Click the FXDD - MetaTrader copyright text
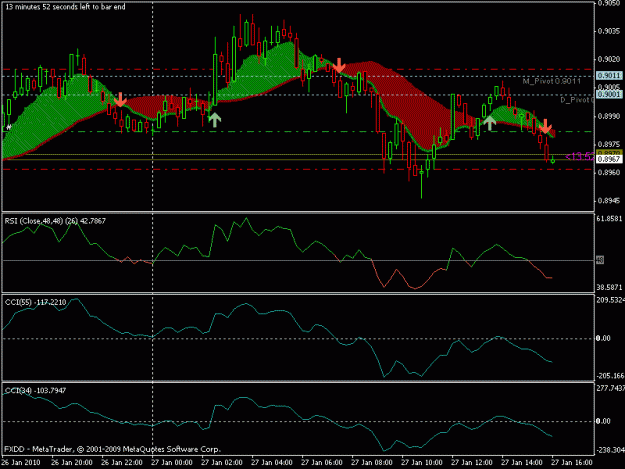The height and width of the screenshot is (469, 625). [112, 449]
